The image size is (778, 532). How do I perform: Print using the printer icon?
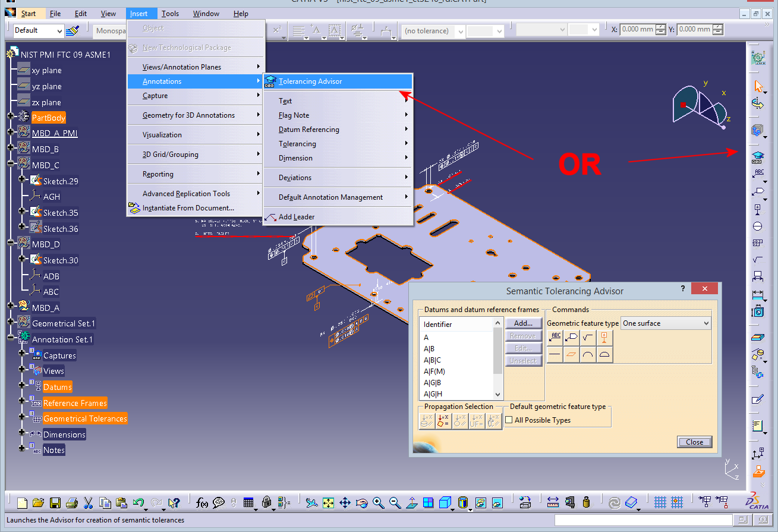point(72,503)
